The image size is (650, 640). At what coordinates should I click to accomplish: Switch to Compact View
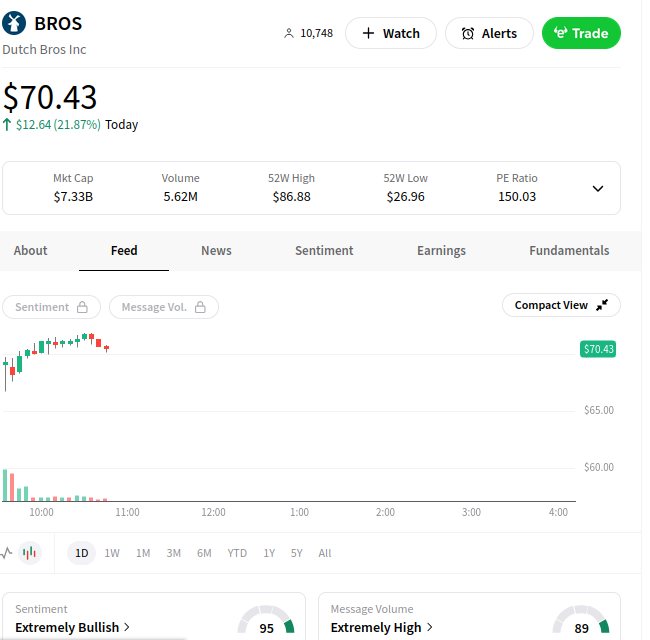click(x=561, y=305)
